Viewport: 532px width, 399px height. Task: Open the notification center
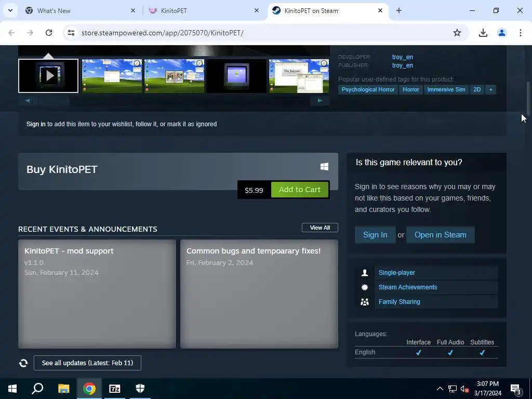(x=516, y=390)
